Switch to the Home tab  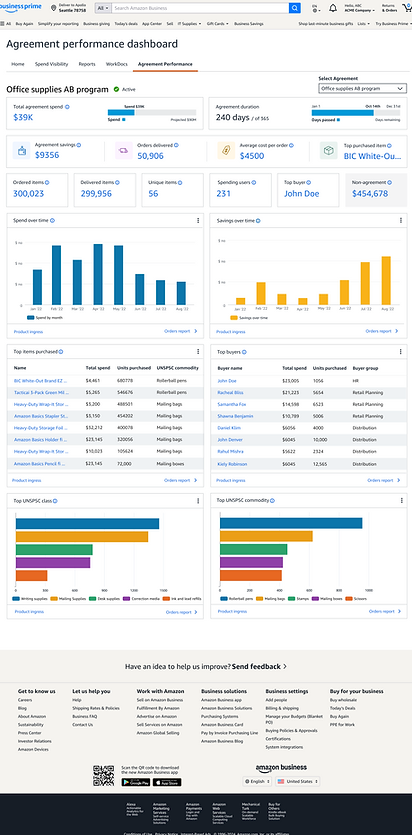tap(18, 64)
